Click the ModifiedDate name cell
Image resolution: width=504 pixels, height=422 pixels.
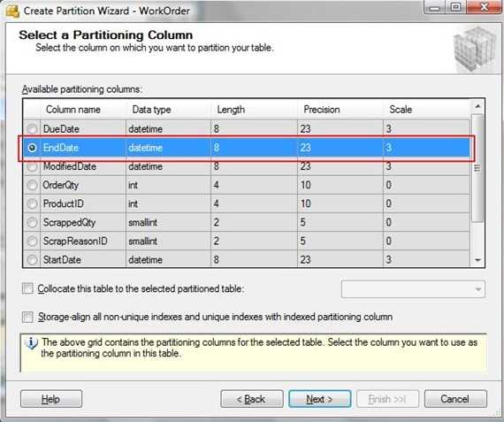[83, 166]
